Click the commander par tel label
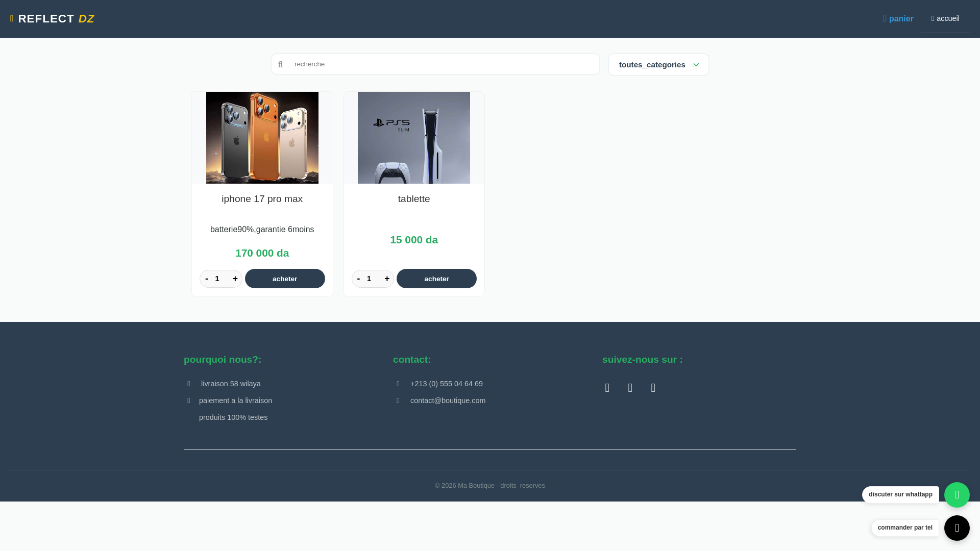Viewport: 980px width, 551px height. [905, 528]
